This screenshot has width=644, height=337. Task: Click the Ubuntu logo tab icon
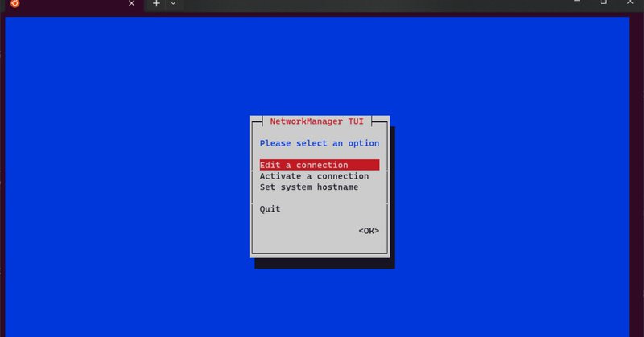click(15, 3)
